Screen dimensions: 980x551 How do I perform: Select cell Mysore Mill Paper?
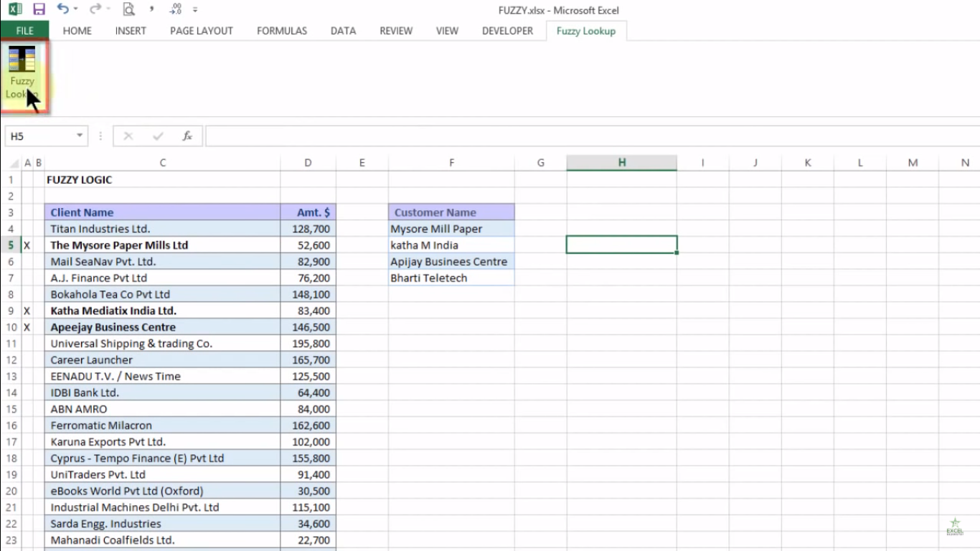click(x=451, y=229)
